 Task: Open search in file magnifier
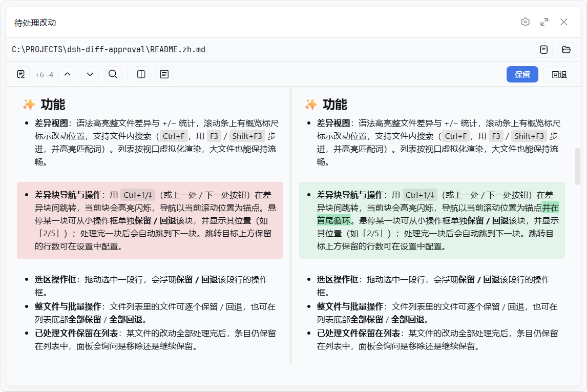(113, 74)
